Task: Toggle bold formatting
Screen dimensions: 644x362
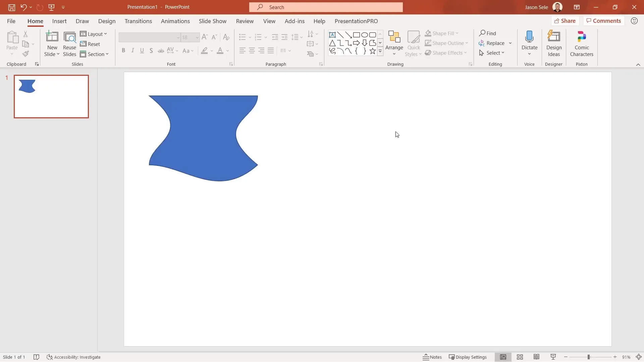Action: [123, 50]
